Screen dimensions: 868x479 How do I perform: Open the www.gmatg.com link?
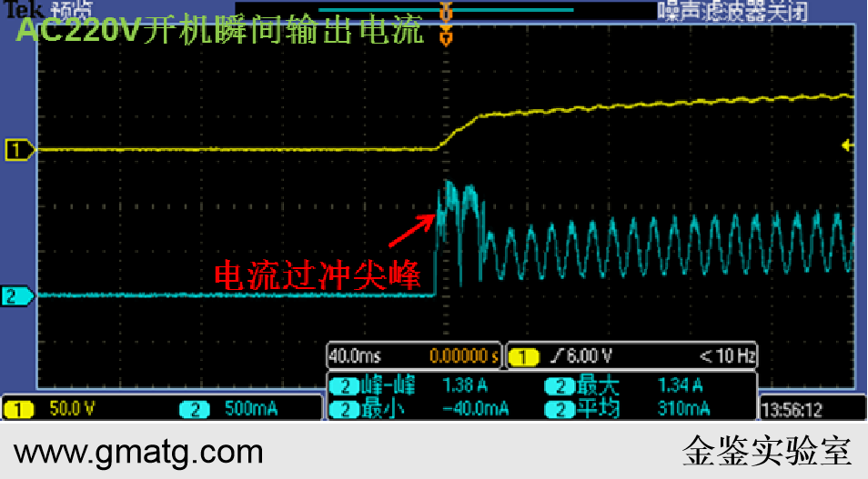(x=138, y=452)
